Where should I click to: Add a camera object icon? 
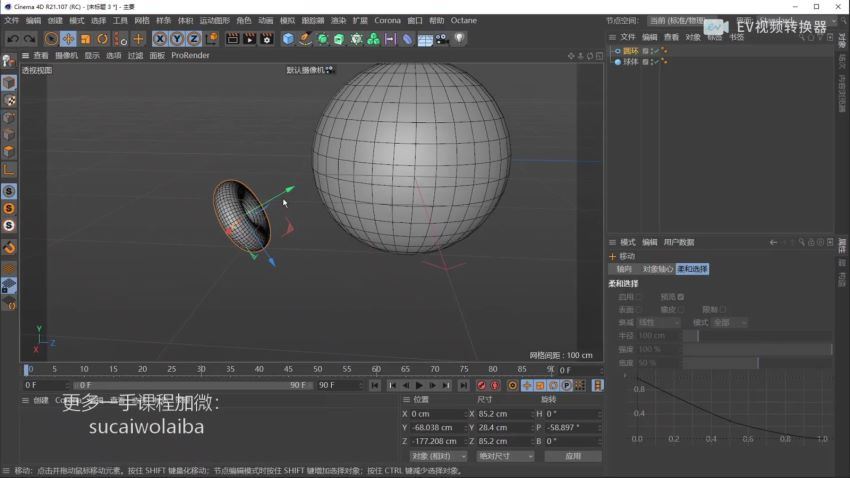442,39
